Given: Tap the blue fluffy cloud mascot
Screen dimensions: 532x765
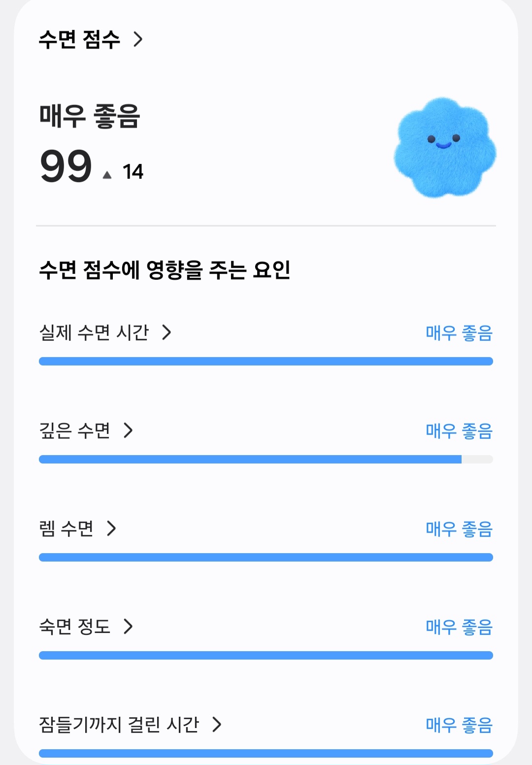Looking at the screenshot, I should pyautogui.click(x=445, y=147).
